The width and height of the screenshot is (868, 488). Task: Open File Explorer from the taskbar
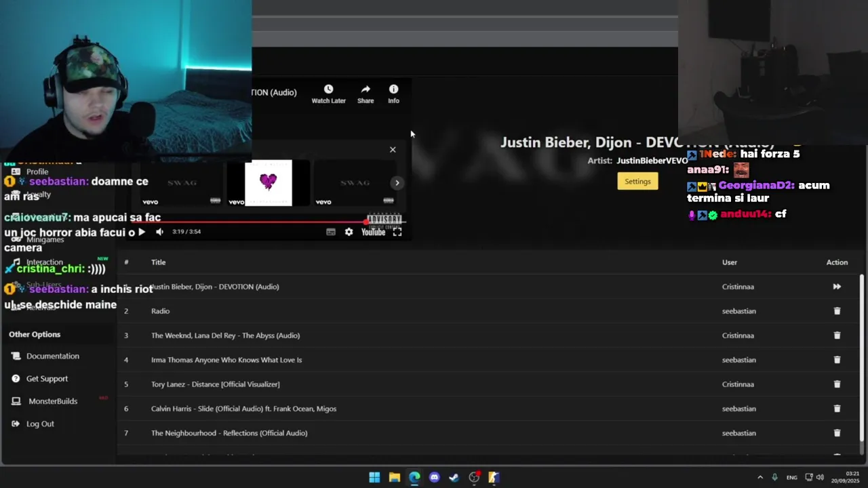(394, 477)
